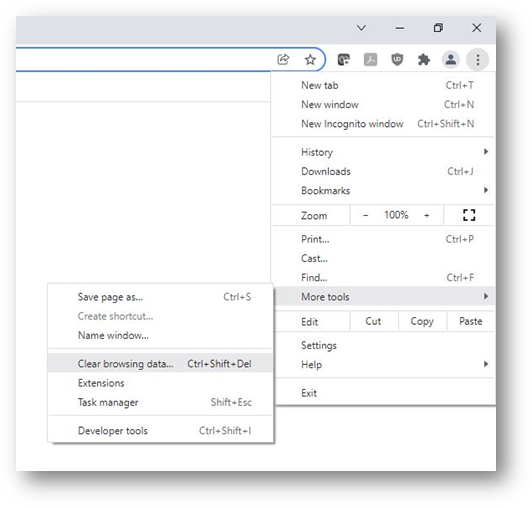Click the Copy button in Edit row

pos(422,321)
